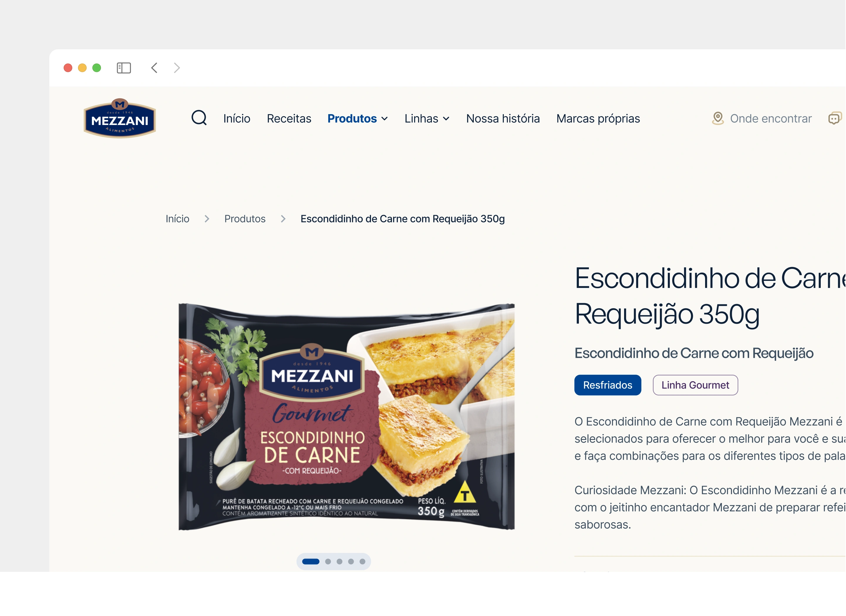Click the green window zoom button

(x=97, y=68)
